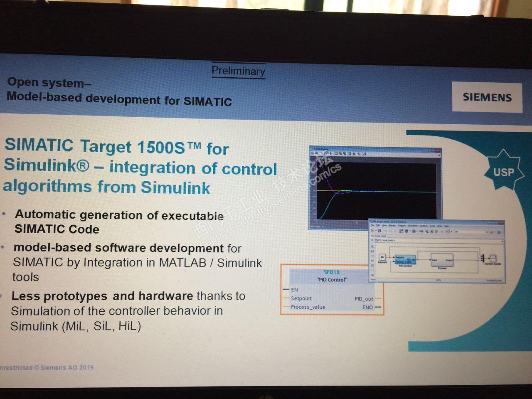Click the "PID Control" block title
Viewport: 532px width, 399px height.
click(x=332, y=280)
